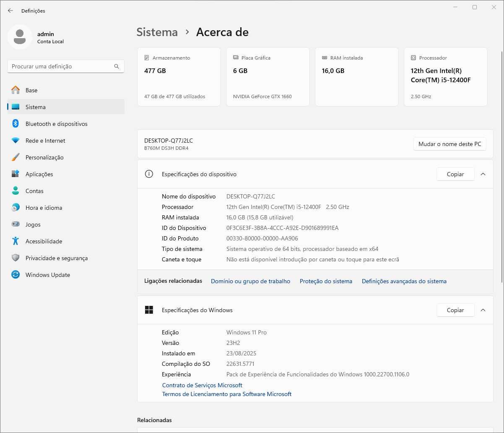Open Domínio ou grupo de trabalho link

250,281
